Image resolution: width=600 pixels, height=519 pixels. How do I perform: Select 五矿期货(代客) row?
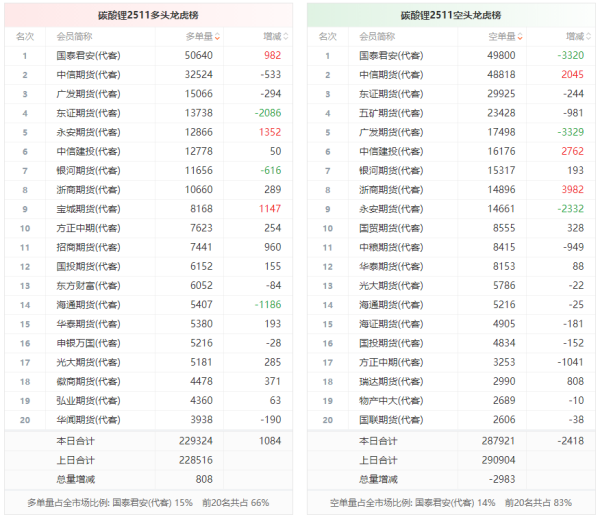[451, 113]
